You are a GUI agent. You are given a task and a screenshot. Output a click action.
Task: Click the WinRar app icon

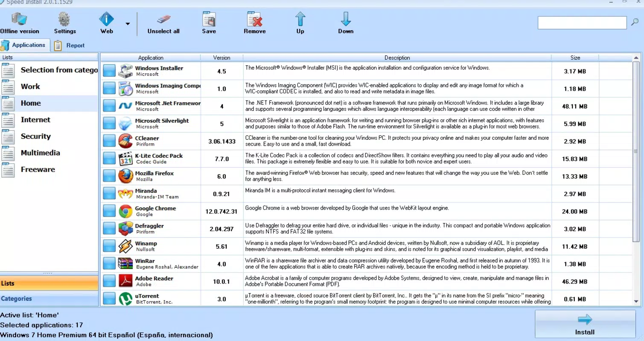pyautogui.click(x=125, y=264)
